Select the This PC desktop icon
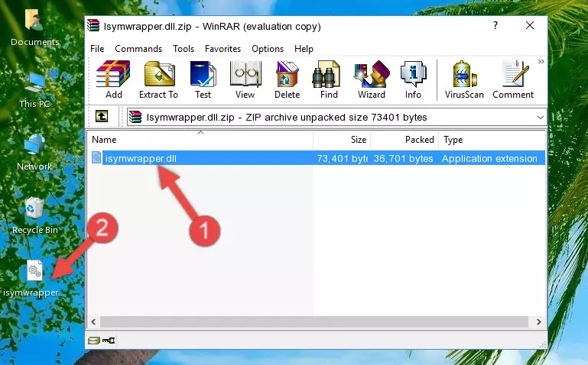This screenshot has width=588, height=365. (x=35, y=90)
